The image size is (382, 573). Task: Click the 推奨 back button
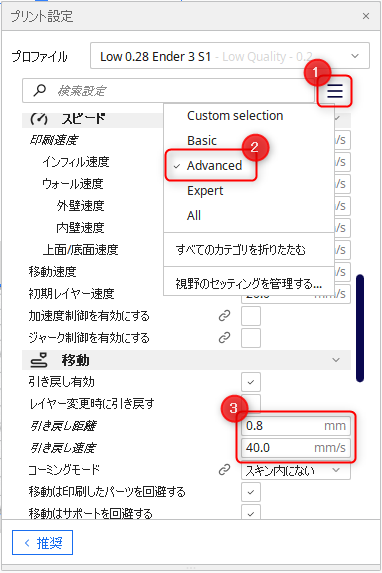[42, 543]
